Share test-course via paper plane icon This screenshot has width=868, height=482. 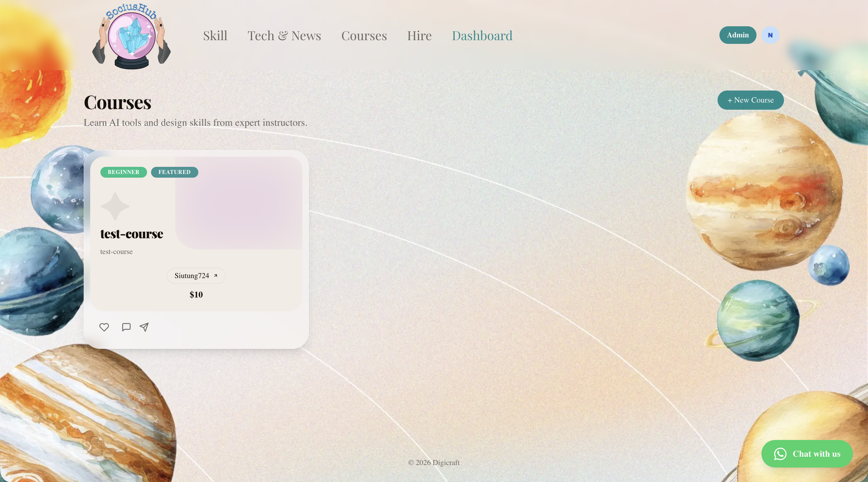click(x=144, y=327)
